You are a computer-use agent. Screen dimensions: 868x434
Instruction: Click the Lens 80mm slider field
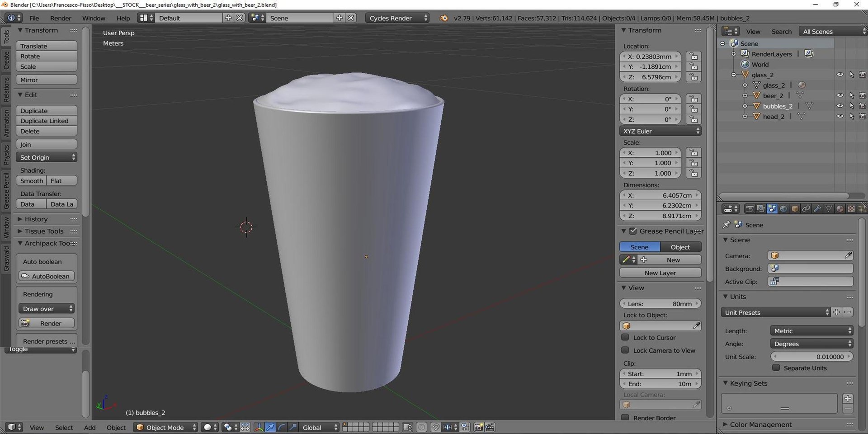tap(660, 304)
